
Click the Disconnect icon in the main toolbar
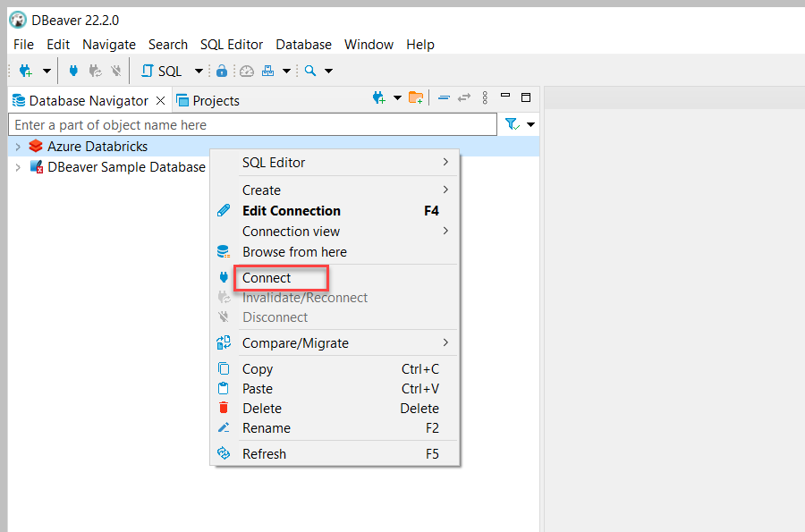116,71
